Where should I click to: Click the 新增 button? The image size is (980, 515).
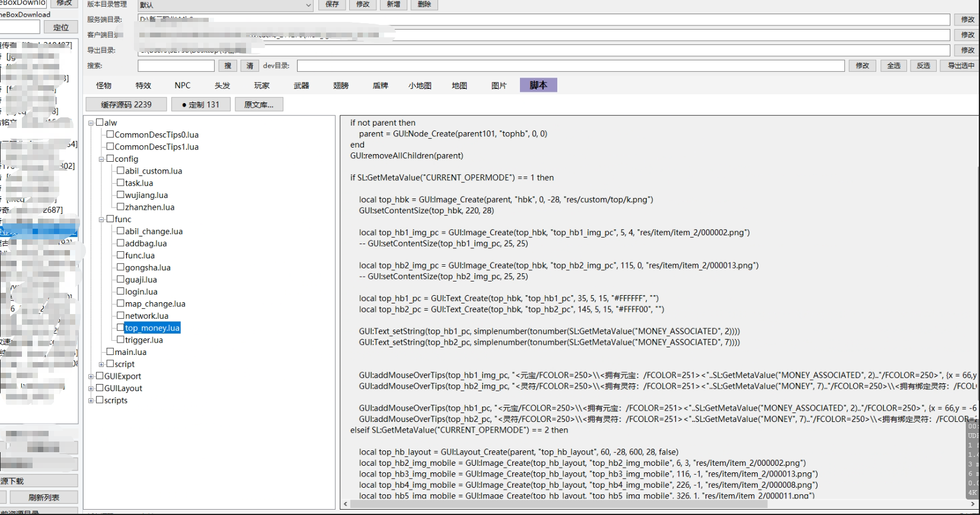click(x=394, y=4)
